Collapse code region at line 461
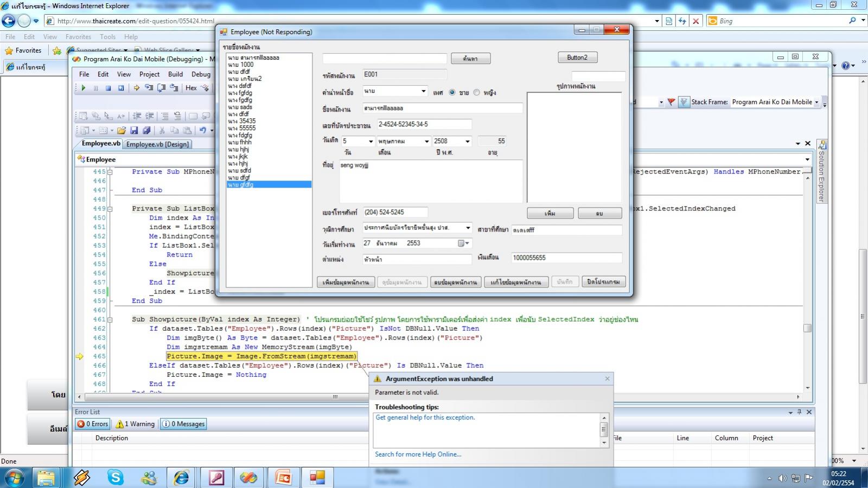 coord(110,320)
